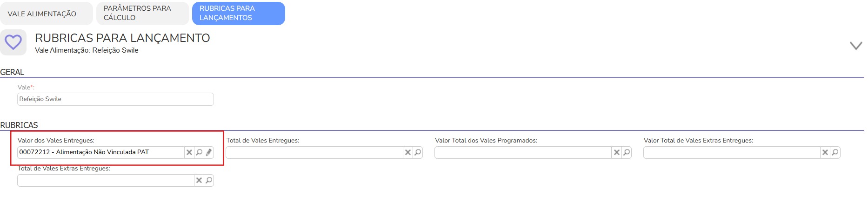Viewport: 868px width, 197px height.
Task: Clear Valor Total de Vales Extras Entregues
Action: [x=825, y=152]
